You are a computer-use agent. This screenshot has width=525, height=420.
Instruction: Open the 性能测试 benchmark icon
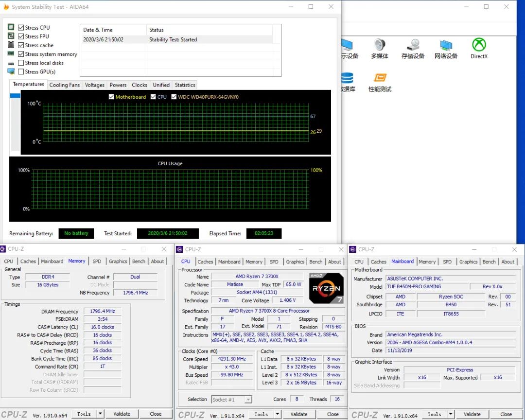tap(380, 78)
